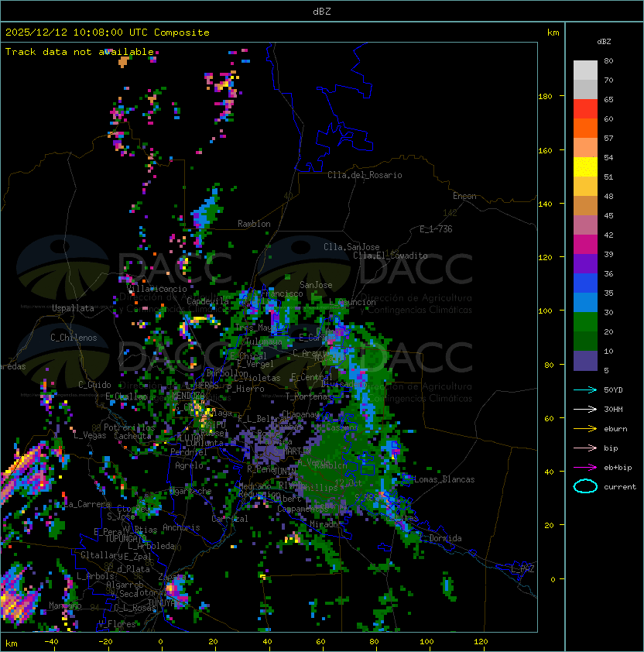The height and width of the screenshot is (652, 644).
Task: Click the cyan 50YD arrow legend icon
Action: click(585, 390)
